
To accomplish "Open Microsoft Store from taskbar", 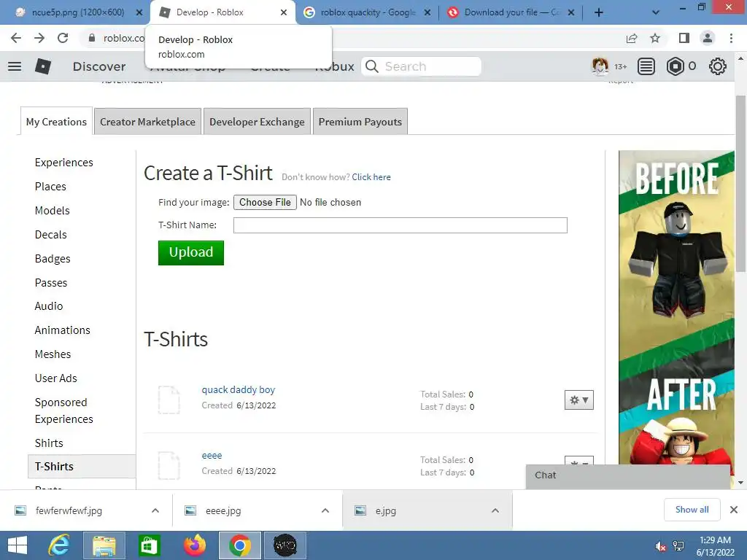I will (149, 545).
